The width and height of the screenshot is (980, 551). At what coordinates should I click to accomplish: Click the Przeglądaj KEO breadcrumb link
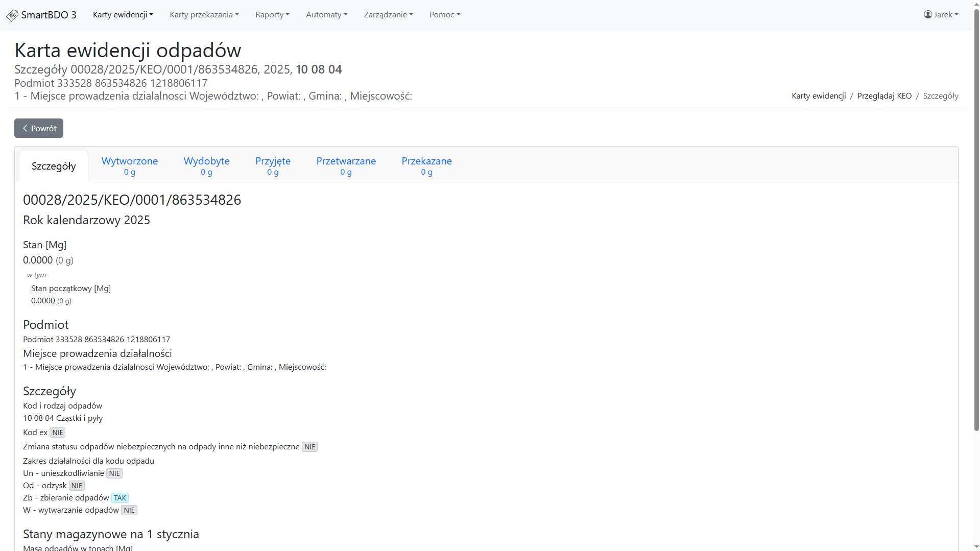pyautogui.click(x=884, y=96)
